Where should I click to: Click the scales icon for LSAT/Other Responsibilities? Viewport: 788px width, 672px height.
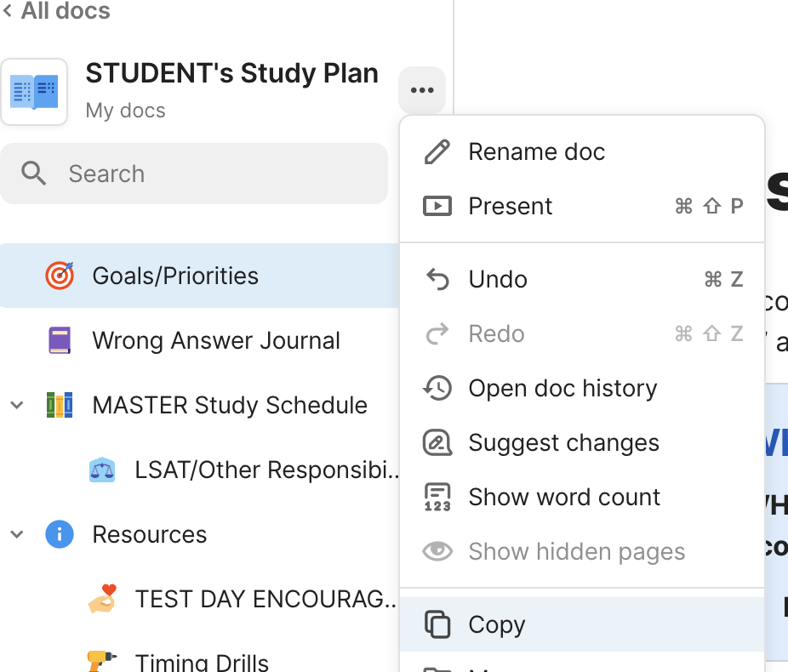pyautogui.click(x=102, y=470)
